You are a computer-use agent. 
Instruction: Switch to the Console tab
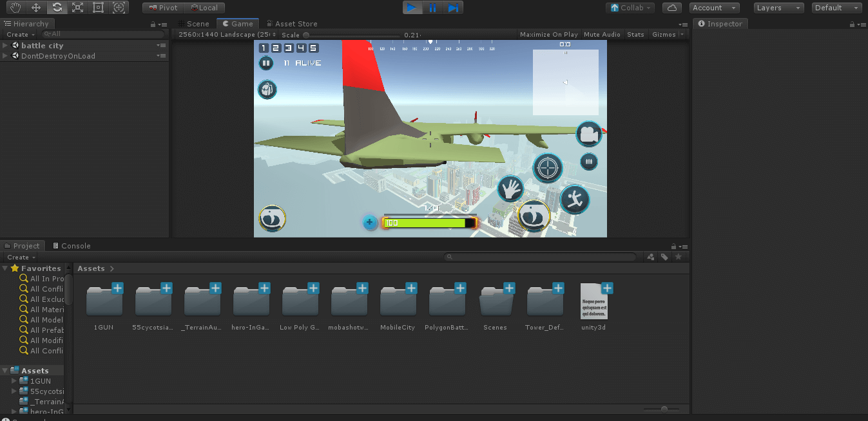click(72, 246)
